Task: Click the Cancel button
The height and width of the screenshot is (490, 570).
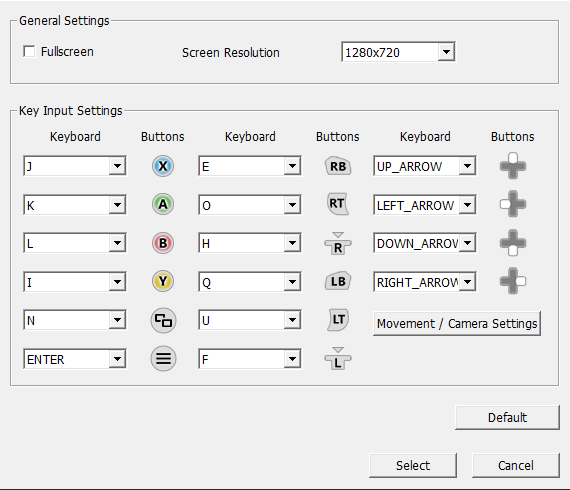Action: (515, 465)
